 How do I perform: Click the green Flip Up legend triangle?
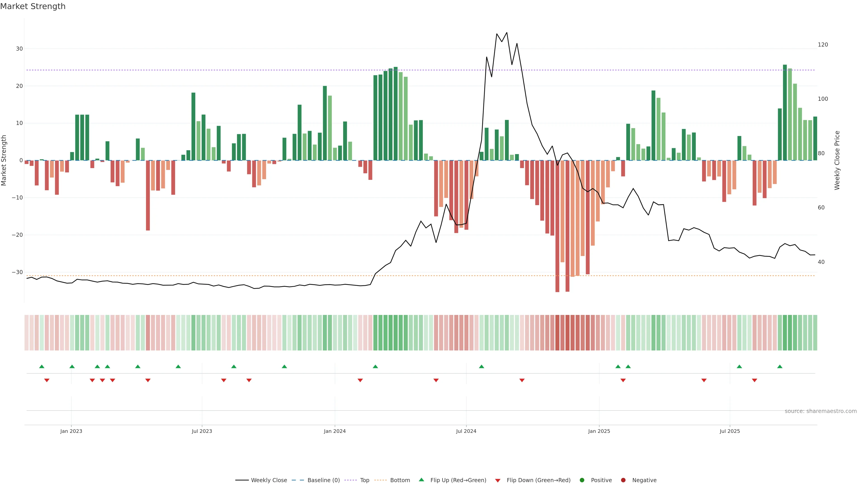[421, 480]
